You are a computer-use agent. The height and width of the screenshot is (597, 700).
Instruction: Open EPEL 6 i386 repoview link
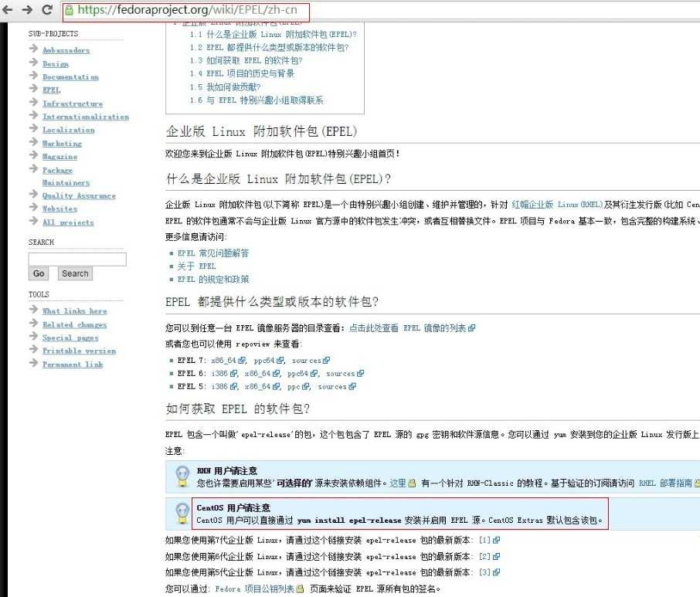pos(224,374)
